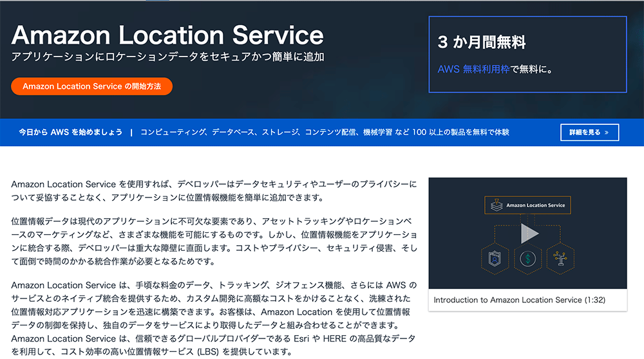The image size is (644, 359).
Task: Click the 詳細を見る button
Action: pos(589,133)
